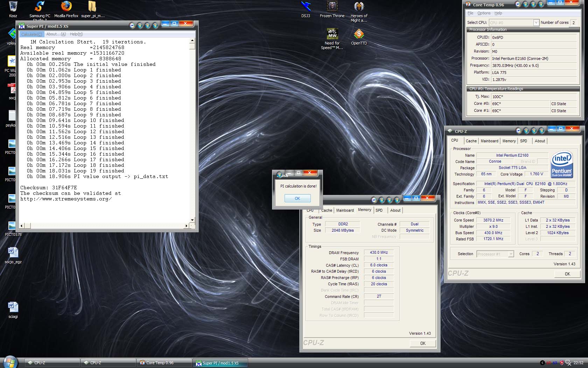Viewport: 588px width, 368px height.
Task: Click OK button in CPU-Z memory window
Action: pos(423,343)
